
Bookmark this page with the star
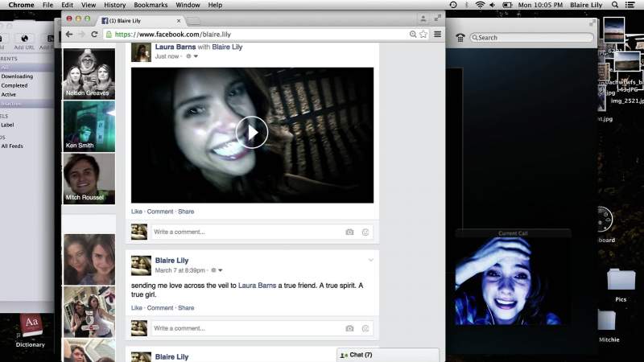423,35
